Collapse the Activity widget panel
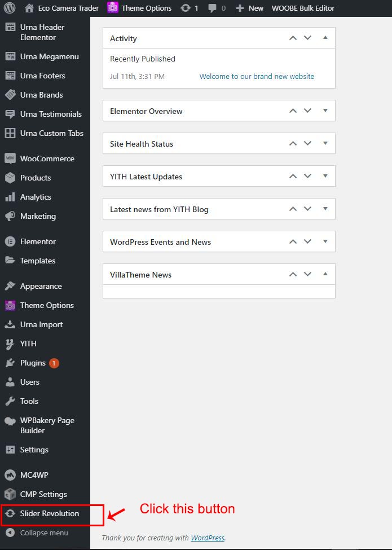This screenshot has height=550, width=392. 325,38
